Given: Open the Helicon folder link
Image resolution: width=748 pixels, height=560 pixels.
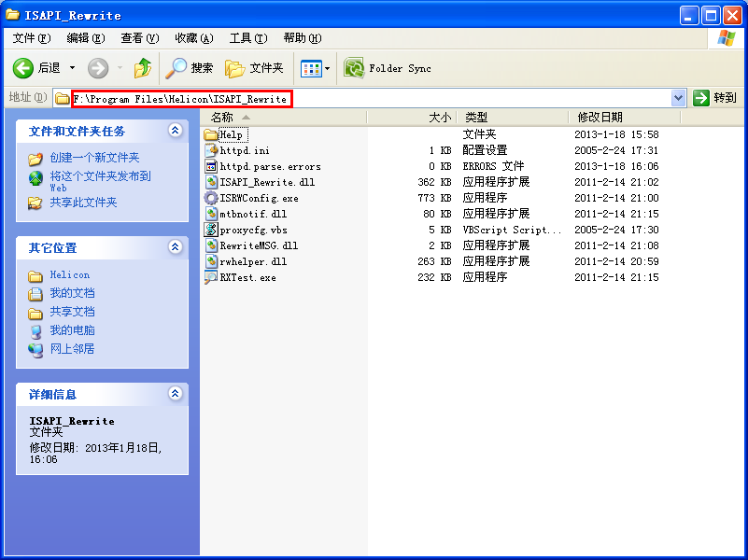Looking at the screenshot, I should point(70,275).
